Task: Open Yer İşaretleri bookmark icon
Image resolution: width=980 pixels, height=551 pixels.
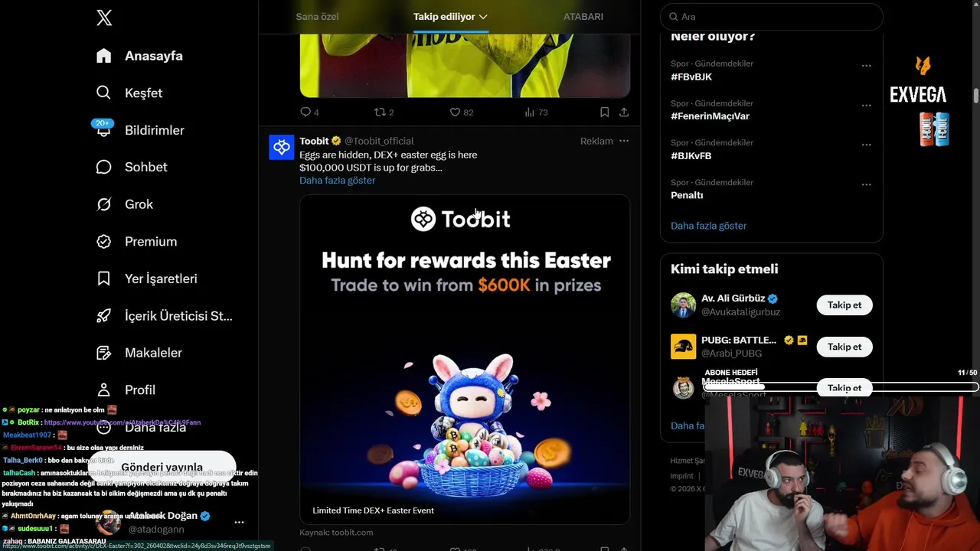Action: pyautogui.click(x=104, y=279)
